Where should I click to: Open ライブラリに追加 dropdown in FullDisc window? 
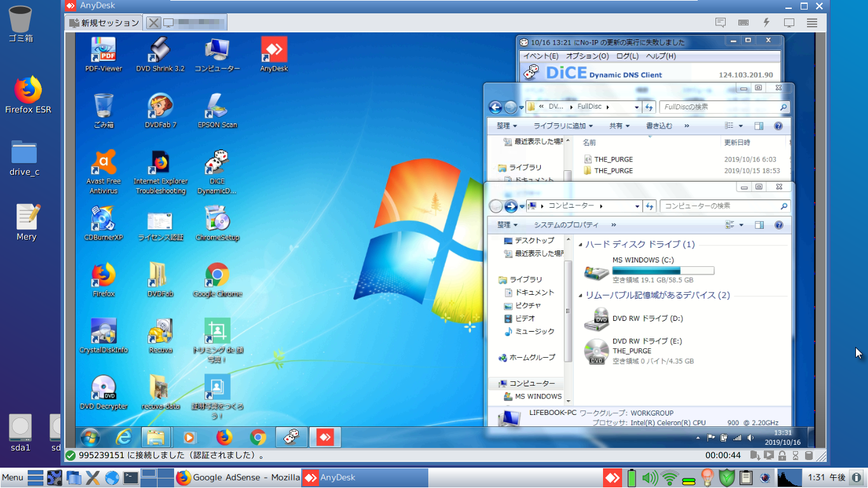pyautogui.click(x=563, y=126)
